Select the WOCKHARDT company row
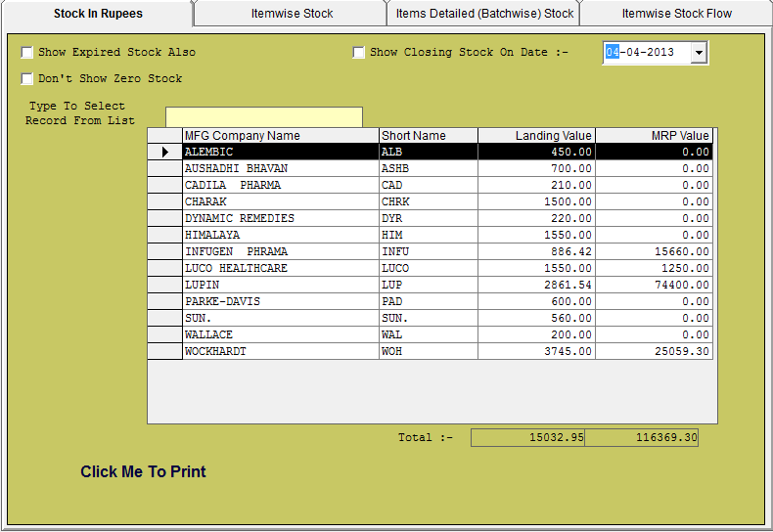 280,352
